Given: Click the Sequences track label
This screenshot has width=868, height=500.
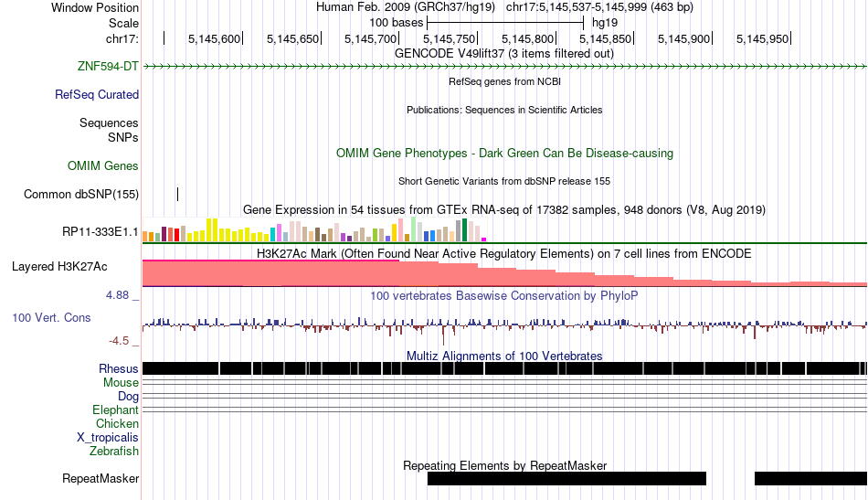Looking at the screenshot, I should tap(109, 122).
